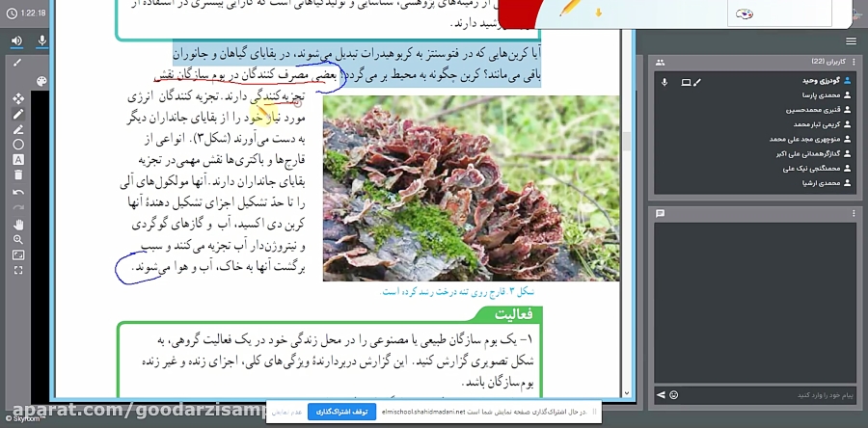Click the users group icon
Image resolution: width=868 pixels, height=428 pixels.
pyautogui.click(x=660, y=63)
